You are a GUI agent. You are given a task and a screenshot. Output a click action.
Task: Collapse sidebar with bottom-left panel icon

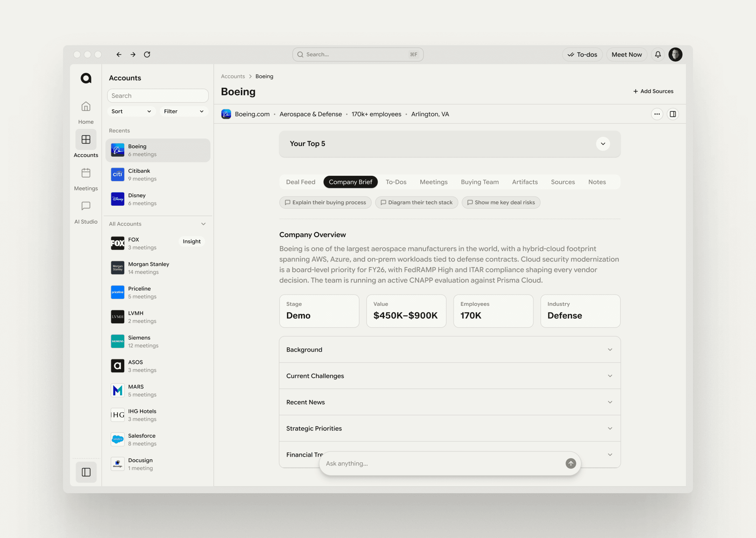(x=86, y=472)
